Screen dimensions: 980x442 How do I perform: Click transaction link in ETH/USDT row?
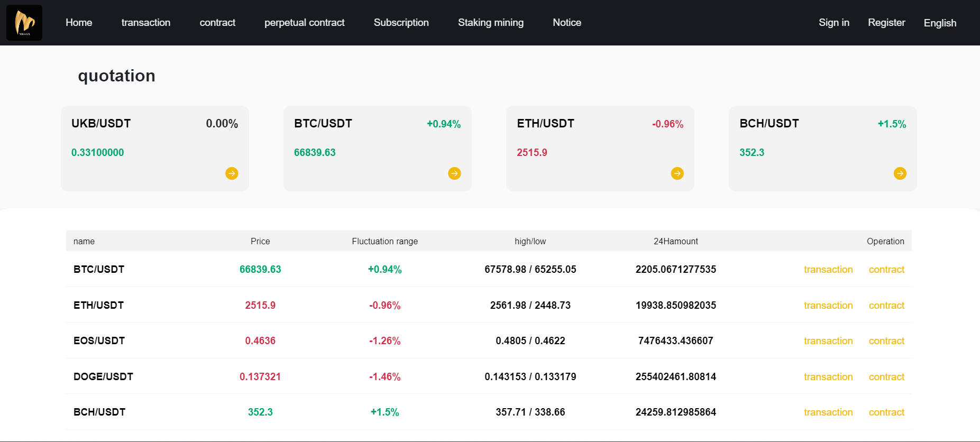[x=828, y=306]
